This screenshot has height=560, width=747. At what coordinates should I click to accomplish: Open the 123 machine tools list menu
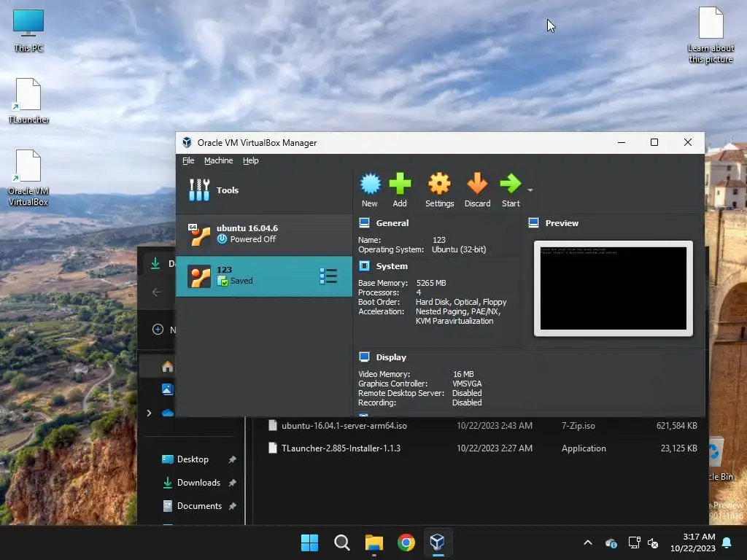328,276
